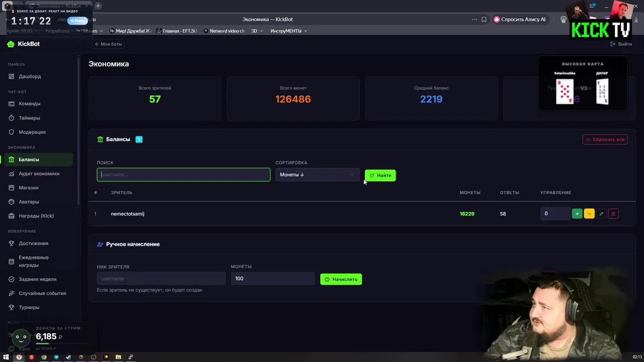Open Steam from the taskbar
Image resolution: width=644 pixels, height=362 pixels.
point(69,357)
